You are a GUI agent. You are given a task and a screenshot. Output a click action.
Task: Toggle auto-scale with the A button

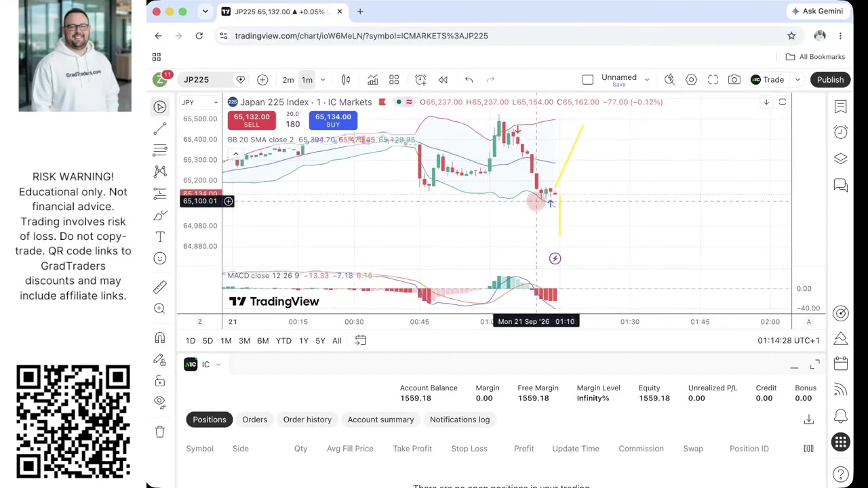[808, 322]
